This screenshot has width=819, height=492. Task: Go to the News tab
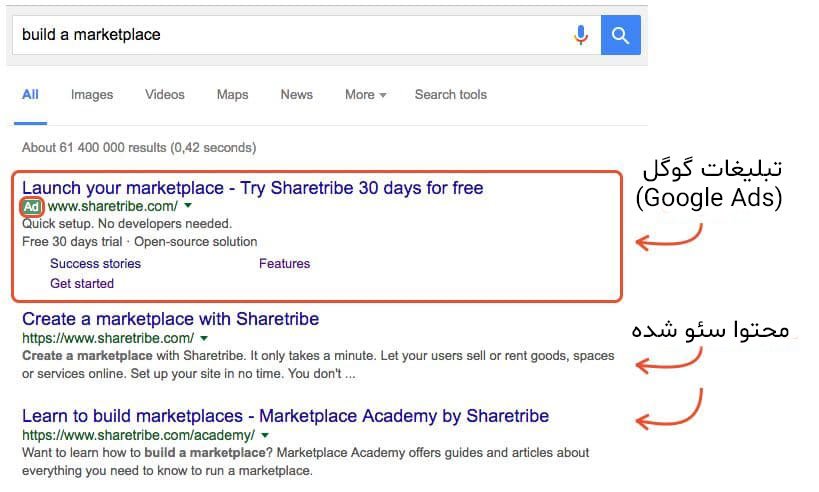point(296,95)
